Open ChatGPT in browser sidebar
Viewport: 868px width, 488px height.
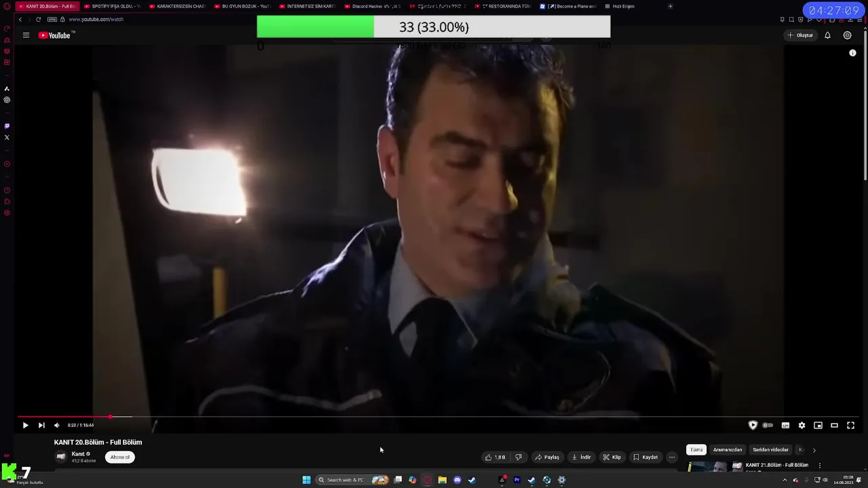[7, 100]
